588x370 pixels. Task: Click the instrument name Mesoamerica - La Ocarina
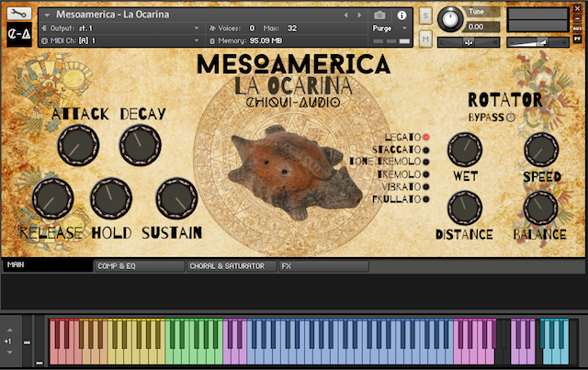(x=112, y=15)
